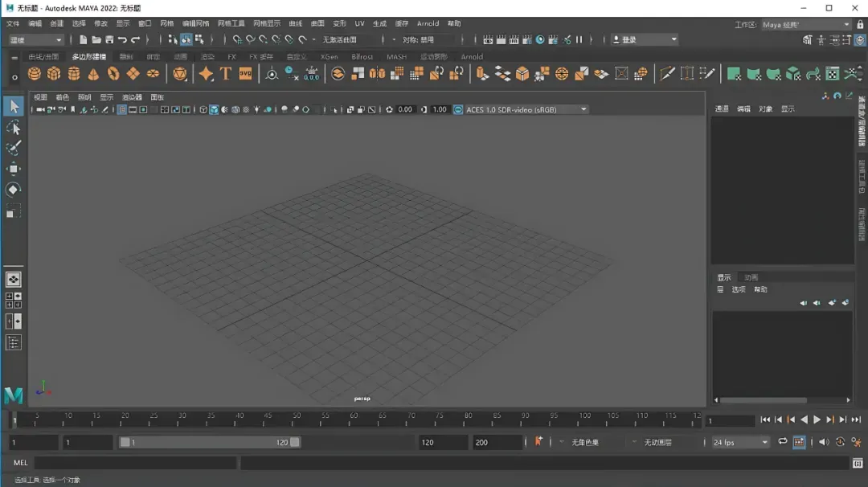Open the 文件 menu
The height and width of the screenshot is (487, 868).
[13, 23]
